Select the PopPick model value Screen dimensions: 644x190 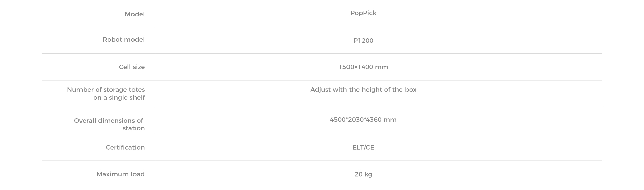tap(363, 13)
